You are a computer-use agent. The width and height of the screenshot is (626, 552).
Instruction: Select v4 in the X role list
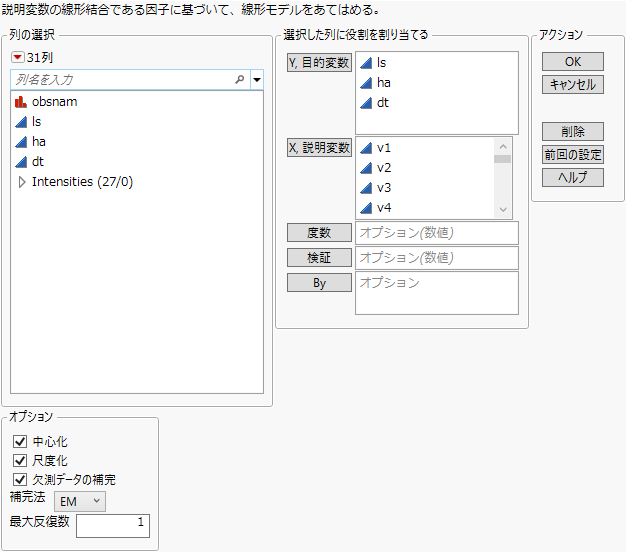[384, 208]
